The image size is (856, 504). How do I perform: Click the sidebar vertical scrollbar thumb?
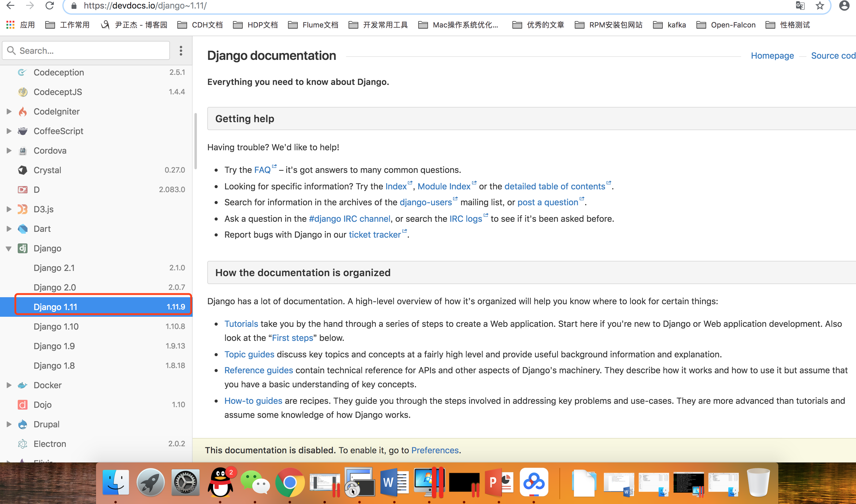click(195, 141)
